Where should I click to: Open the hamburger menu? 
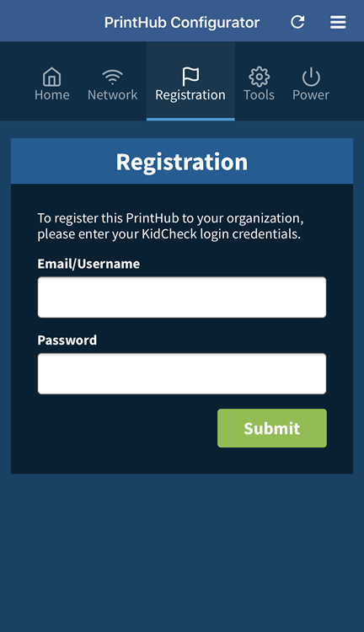point(338,22)
